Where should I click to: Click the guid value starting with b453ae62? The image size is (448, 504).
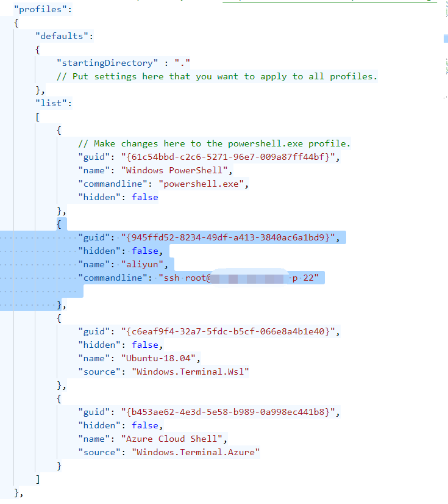[228, 412]
